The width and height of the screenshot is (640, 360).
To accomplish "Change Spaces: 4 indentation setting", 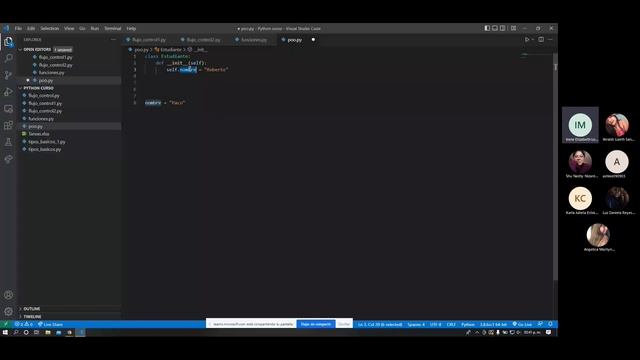I will click(x=416, y=324).
